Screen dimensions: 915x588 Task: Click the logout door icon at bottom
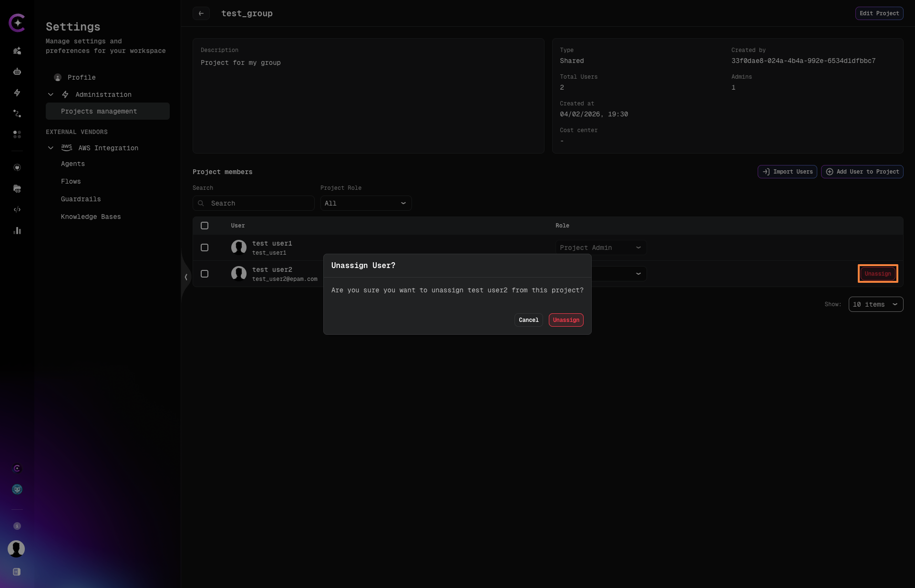[17, 572]
